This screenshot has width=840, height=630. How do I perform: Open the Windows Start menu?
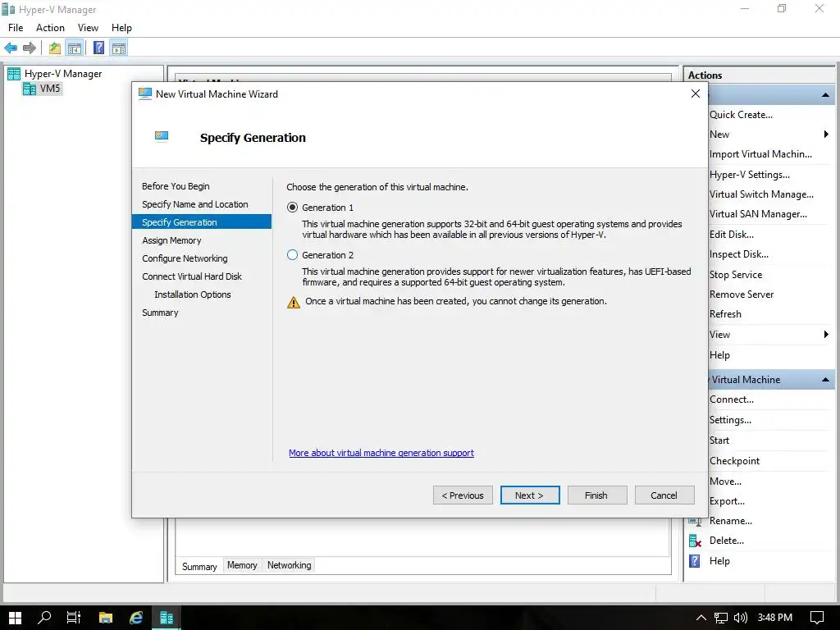pos(15,618)
